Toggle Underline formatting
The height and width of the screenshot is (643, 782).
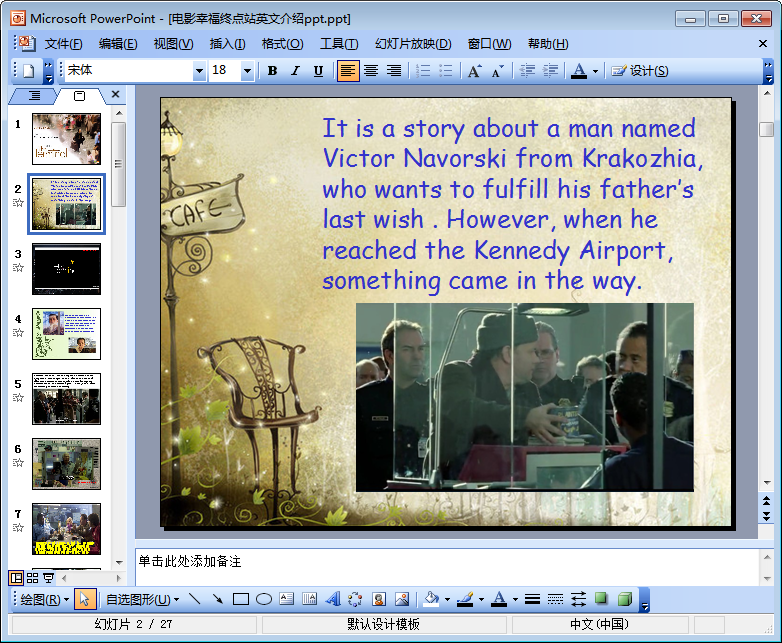(318, 71)
